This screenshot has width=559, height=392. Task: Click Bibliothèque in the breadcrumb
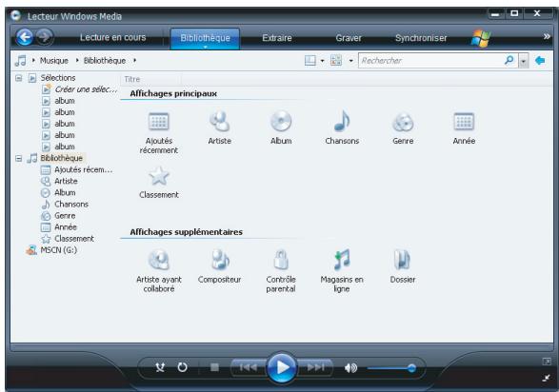pyautogui.click(x=105, y=61)
